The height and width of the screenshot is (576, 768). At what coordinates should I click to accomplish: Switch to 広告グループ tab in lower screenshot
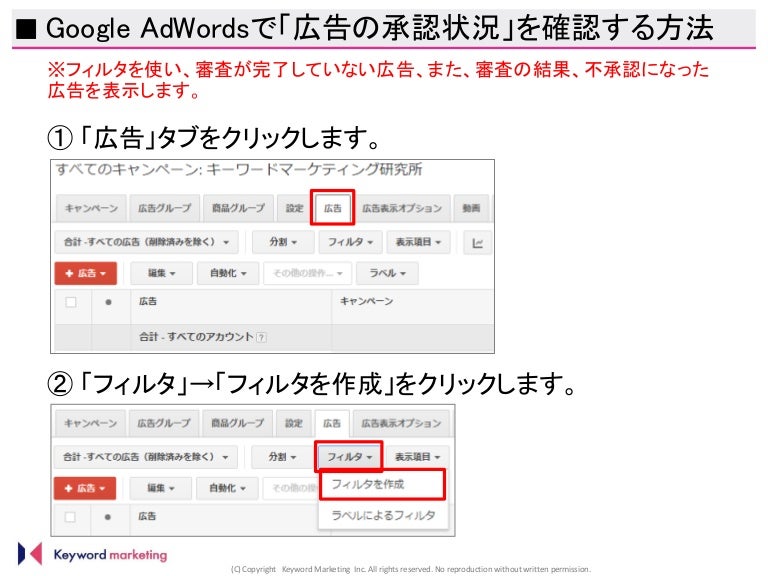164,424
